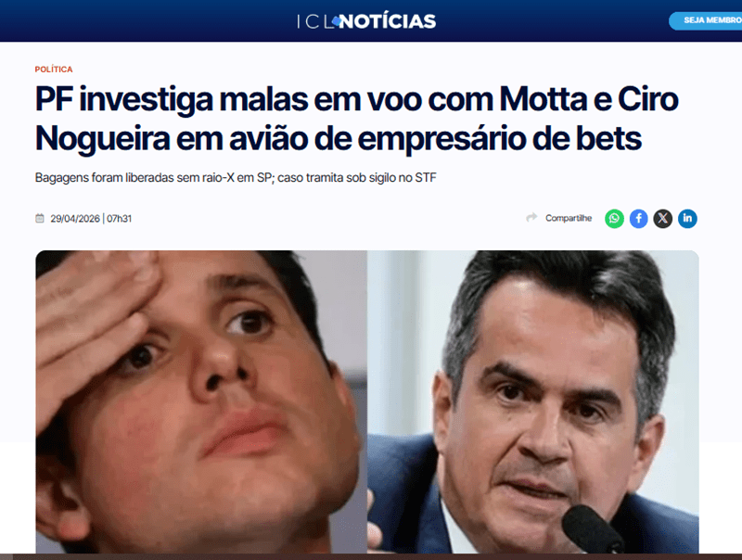Click the publication time 07h31
Image resolution: width=742 pixels, height=560 pixels.
pyautogui.click(x=120, y=219)
